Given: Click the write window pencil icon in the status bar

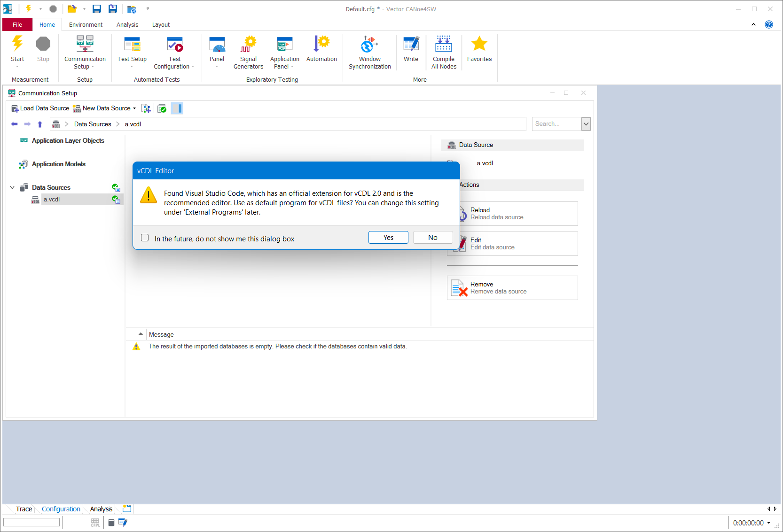Looking at the screenshot, I should click(123, 523).
